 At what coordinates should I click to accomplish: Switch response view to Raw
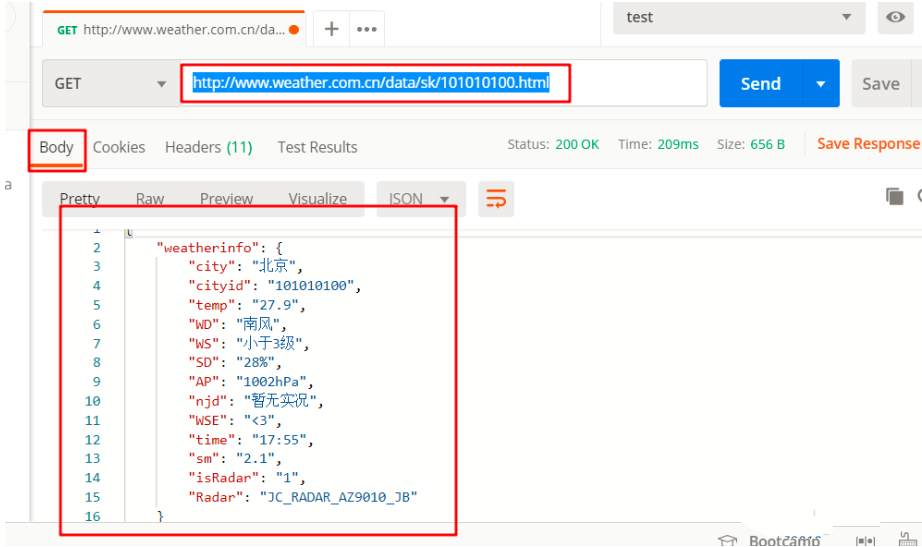coord(150,199)
